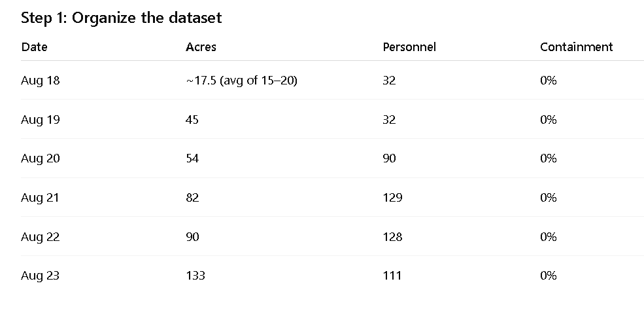Click the 54 acres cell

click(x=192, y=158)
